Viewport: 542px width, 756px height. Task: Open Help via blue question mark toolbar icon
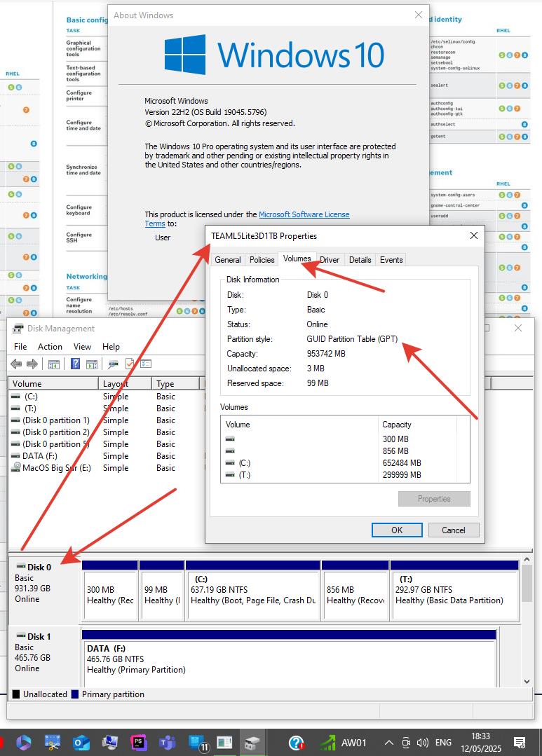tap(75, 364)
